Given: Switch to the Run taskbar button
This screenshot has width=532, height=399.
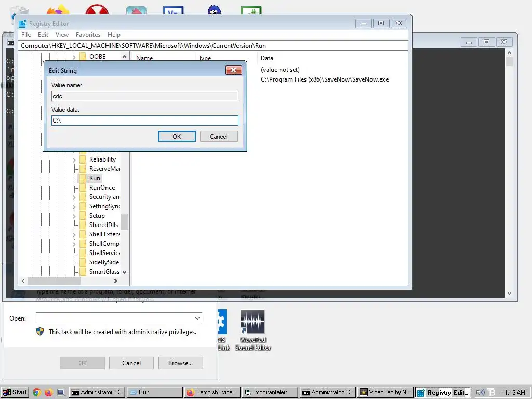Looking at the screenshot, I should click(x=154, y=392).
